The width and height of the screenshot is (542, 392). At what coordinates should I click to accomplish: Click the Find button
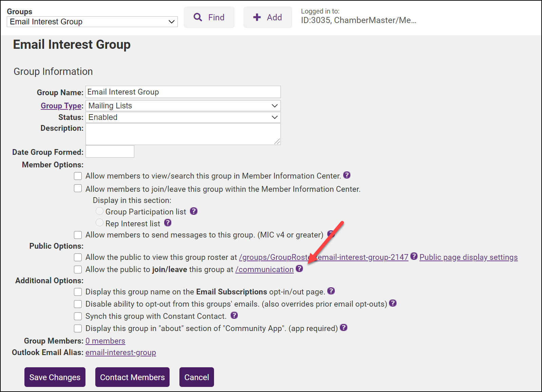209,17
